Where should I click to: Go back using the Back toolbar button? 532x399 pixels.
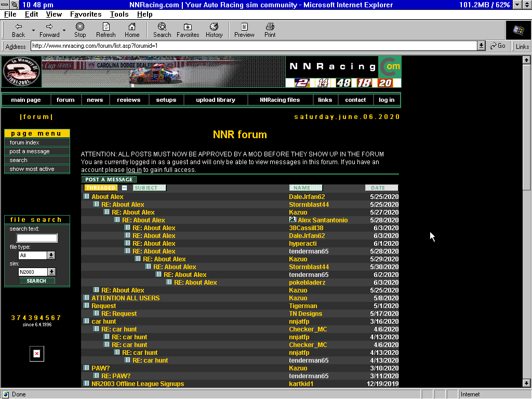[18, 30]
